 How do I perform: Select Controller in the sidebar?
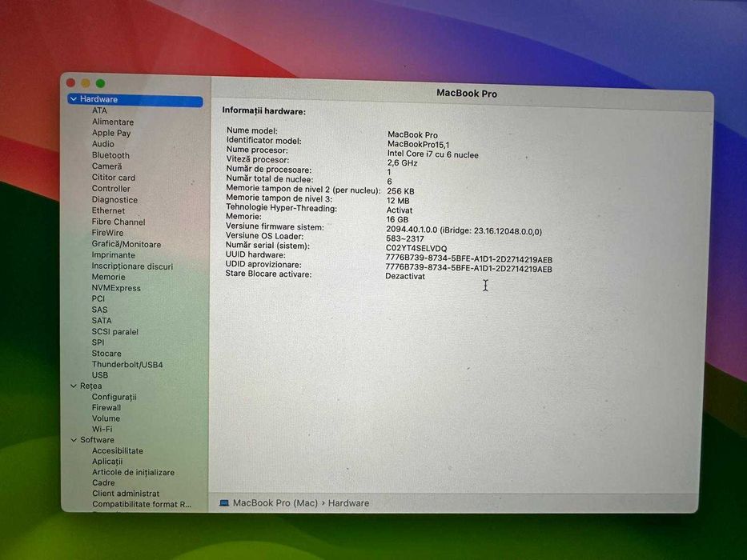pos(110,188)
